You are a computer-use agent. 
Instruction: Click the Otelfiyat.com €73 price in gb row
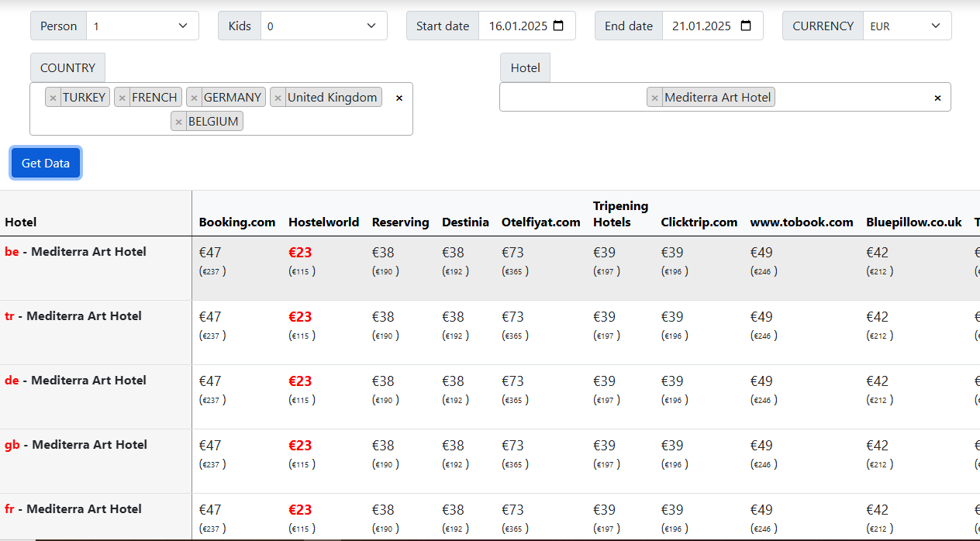pyautogui.click(x=512, y=446)
